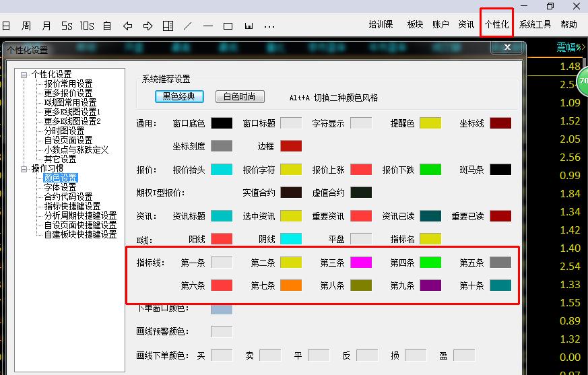The image size is (588, 375).
Task: Select the horizontal line drawing tool
Action: pyautogui.click(x=208, y=26)
